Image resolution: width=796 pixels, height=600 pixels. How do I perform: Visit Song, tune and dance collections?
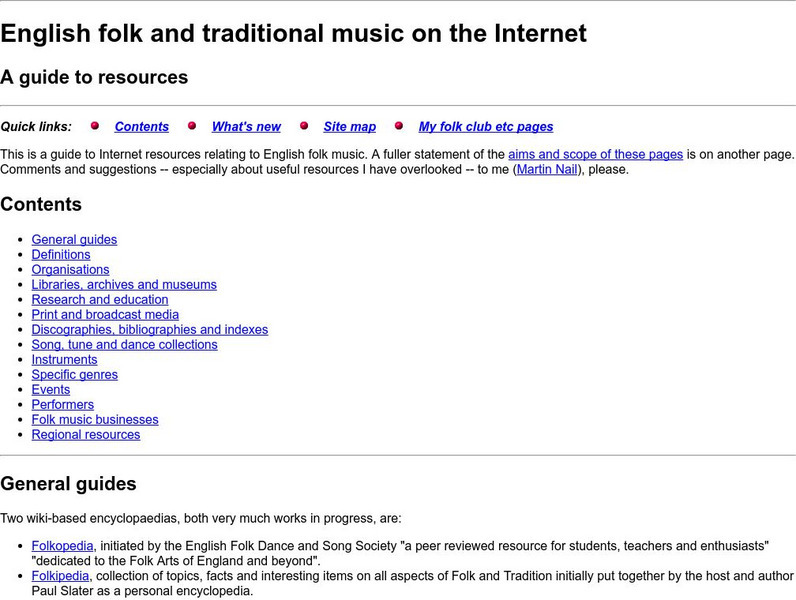pos(124,344)
